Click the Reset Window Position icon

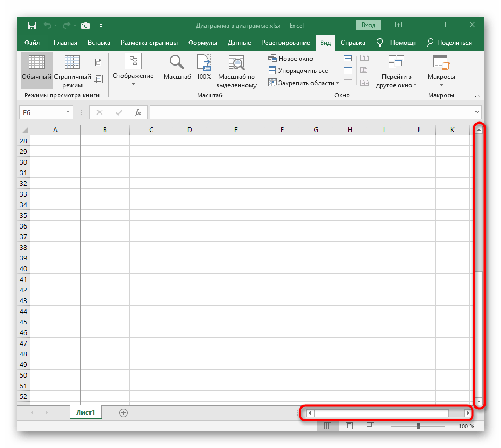pos(365,83)
